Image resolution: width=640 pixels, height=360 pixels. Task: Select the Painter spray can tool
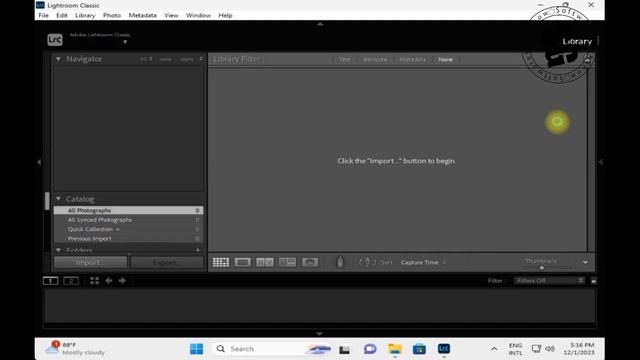point(340,262)
